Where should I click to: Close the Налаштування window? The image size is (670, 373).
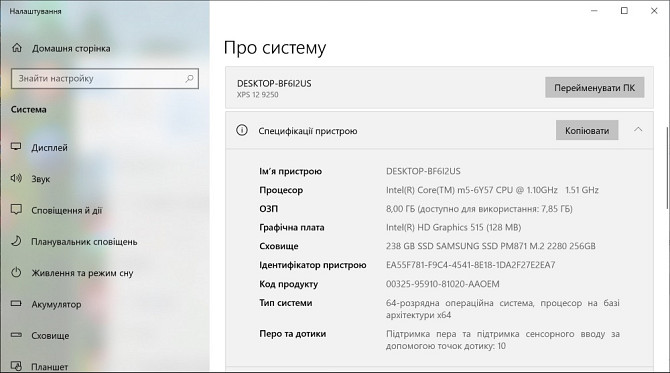pyautogui.click(x=654, y=11)
